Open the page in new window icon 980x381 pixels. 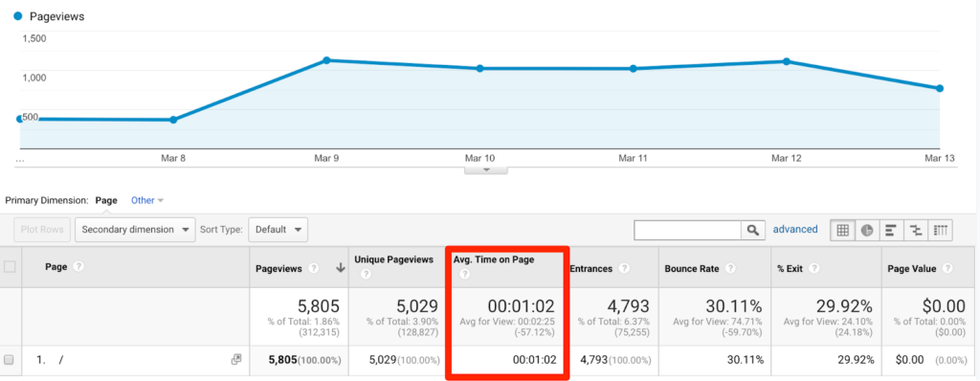coord(235,359)
